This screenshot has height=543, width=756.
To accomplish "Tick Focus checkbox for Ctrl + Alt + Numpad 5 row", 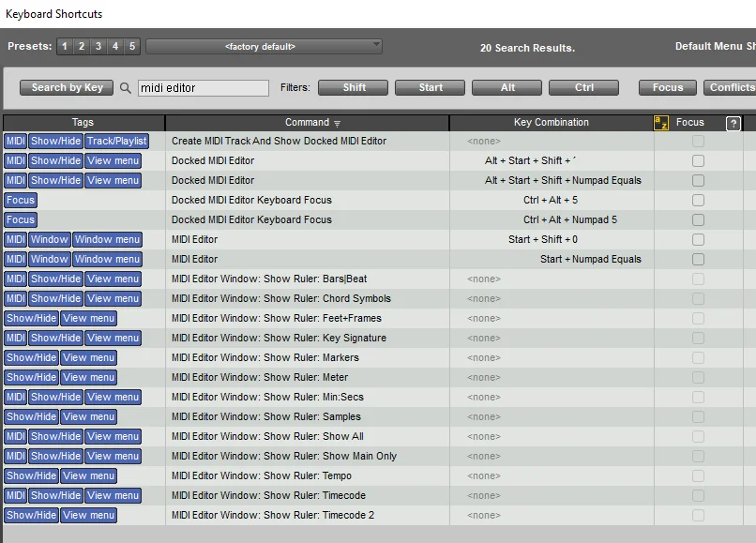I will point(698,219).
